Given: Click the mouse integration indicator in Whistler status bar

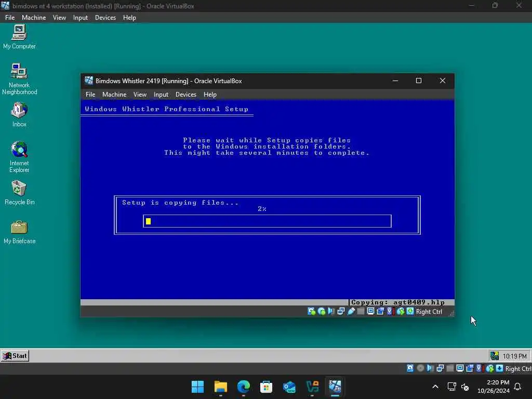Looking at the screenshot, I should [x=401, y=312].
